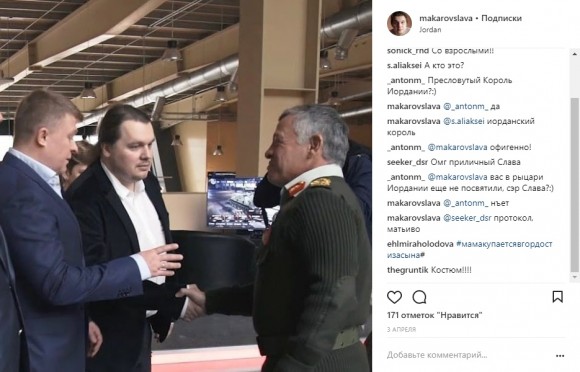Viewport: 580px width, 372px height.
Task: Click the scrollbar down arrow
Action: pos(574,277)
